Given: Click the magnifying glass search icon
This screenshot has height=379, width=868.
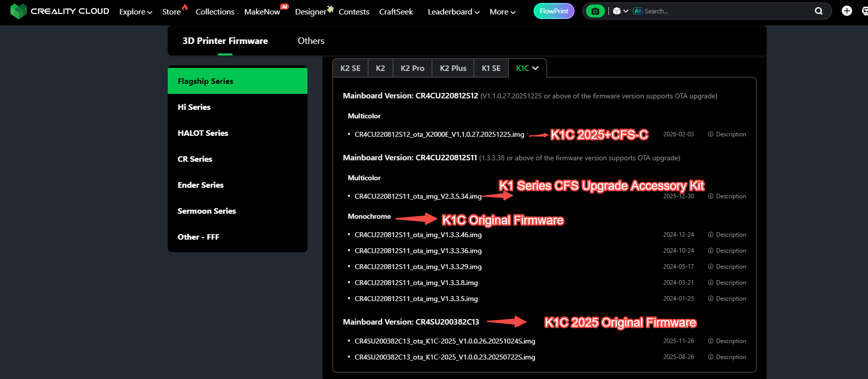Looking at the screenshot, I should [x=819, y=11].
